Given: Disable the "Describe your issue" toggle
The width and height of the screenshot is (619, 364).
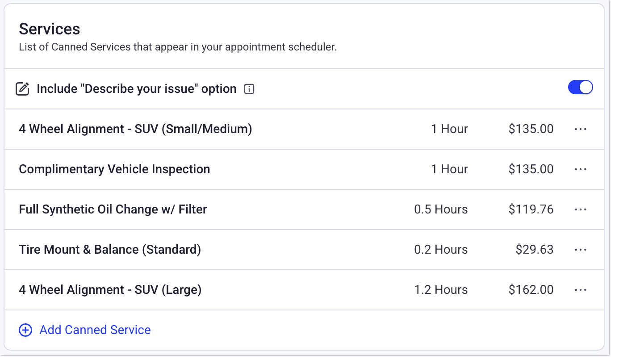Looking at the screenshot, I should 580,87.
